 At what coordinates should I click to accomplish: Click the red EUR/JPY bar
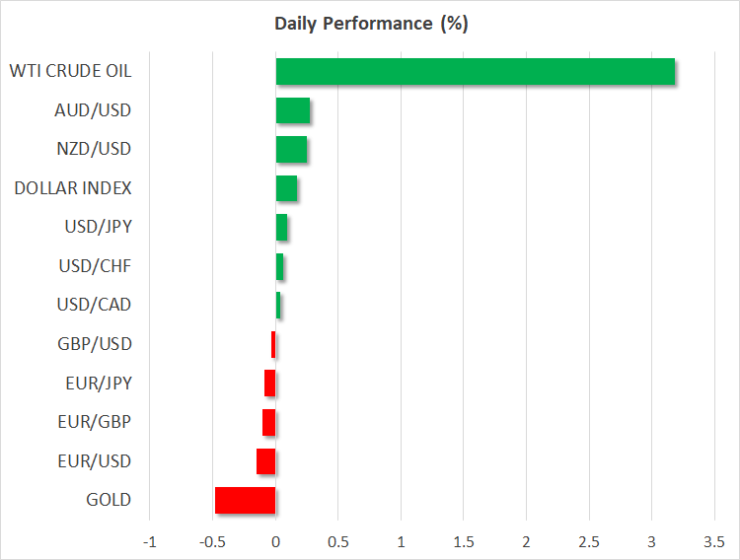coord(269,384)
